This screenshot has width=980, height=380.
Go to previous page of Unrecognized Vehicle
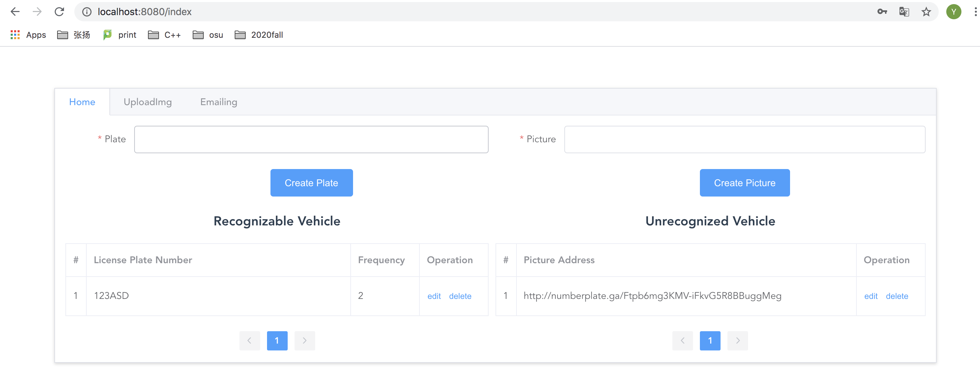click(x=682, y=340)
